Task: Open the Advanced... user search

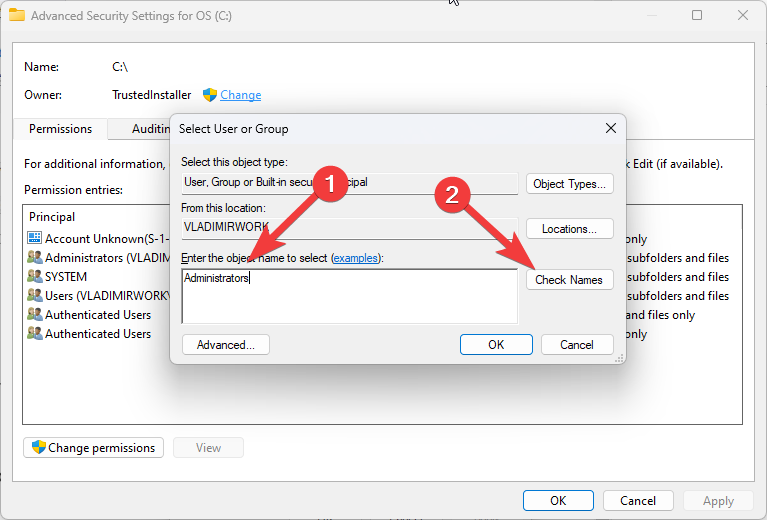Action: click(226, 344)
